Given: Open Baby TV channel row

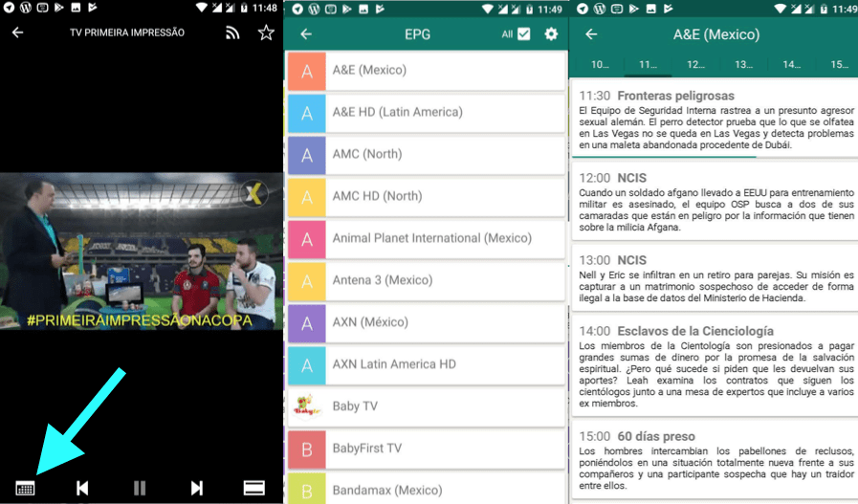Looking at the screenshot, I should [427, 407].
